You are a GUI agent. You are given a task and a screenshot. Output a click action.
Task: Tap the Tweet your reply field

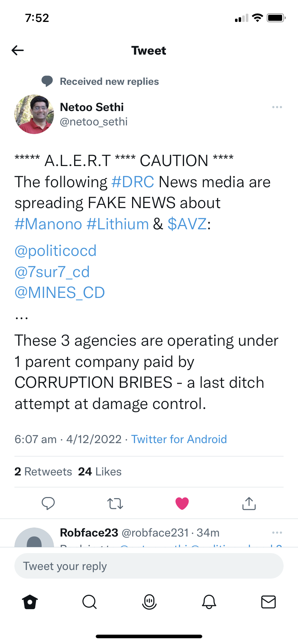[149, 566]
